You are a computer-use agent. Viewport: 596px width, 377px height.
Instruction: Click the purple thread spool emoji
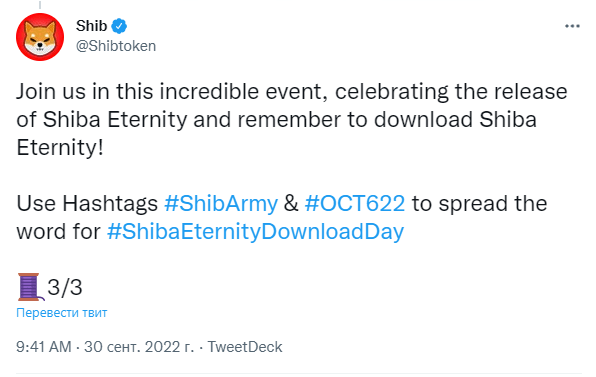point(30,287)
